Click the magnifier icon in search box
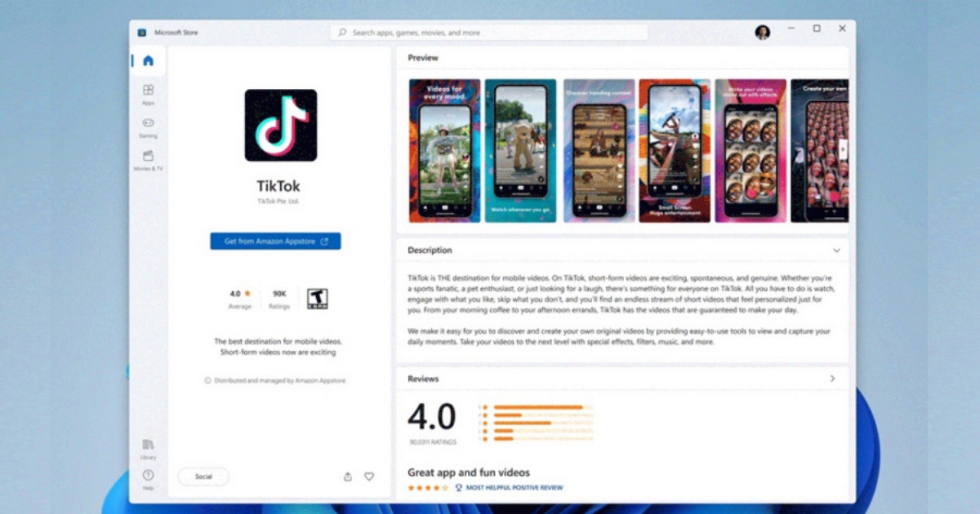Screen dimensions: 980x514 pyautogui.click(x=341, y=33)
